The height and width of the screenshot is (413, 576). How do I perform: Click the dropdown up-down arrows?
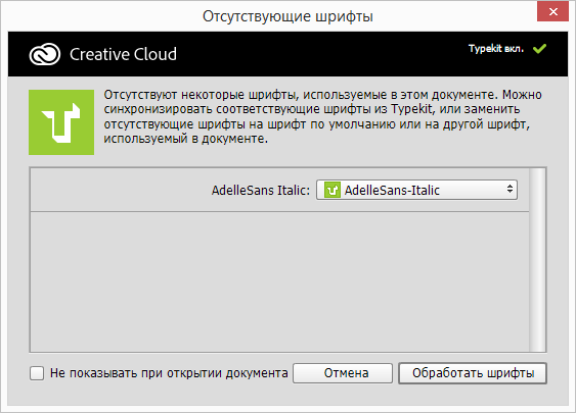point(510,189)
